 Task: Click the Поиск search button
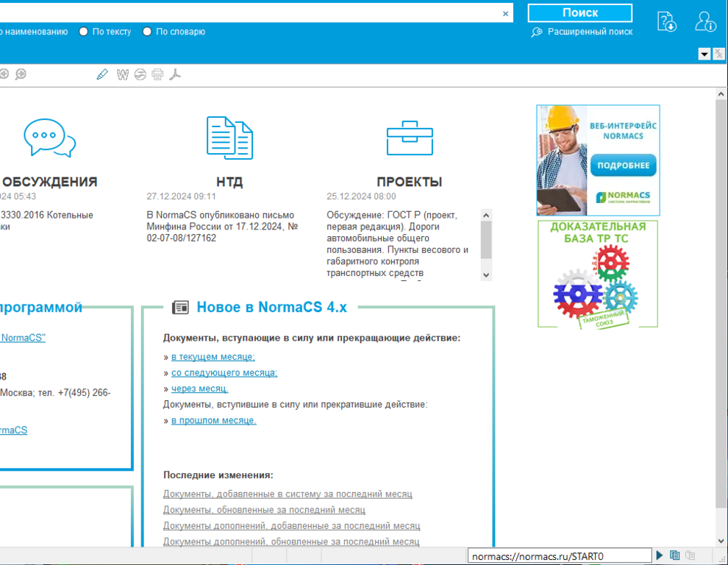[580, 13]
